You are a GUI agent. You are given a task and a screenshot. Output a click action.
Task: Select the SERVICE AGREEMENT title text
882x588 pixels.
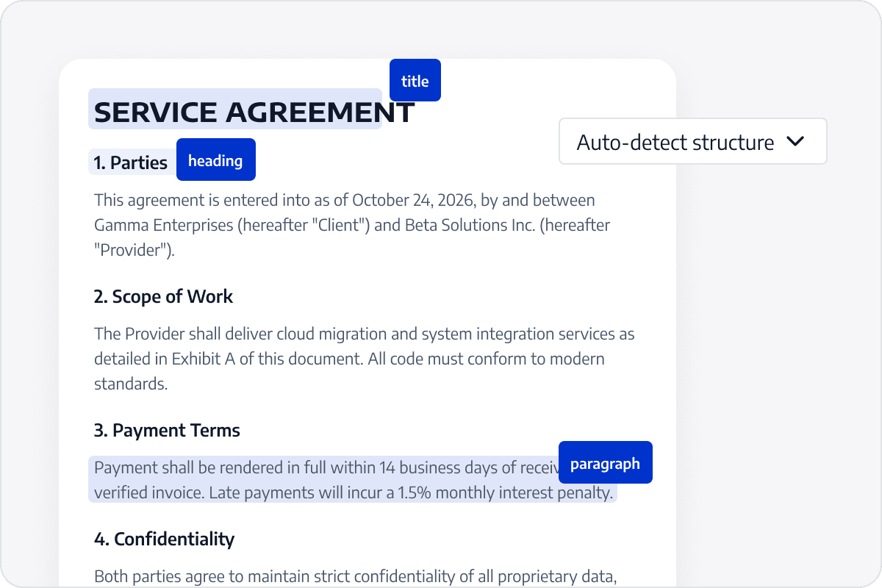[254, 112]
